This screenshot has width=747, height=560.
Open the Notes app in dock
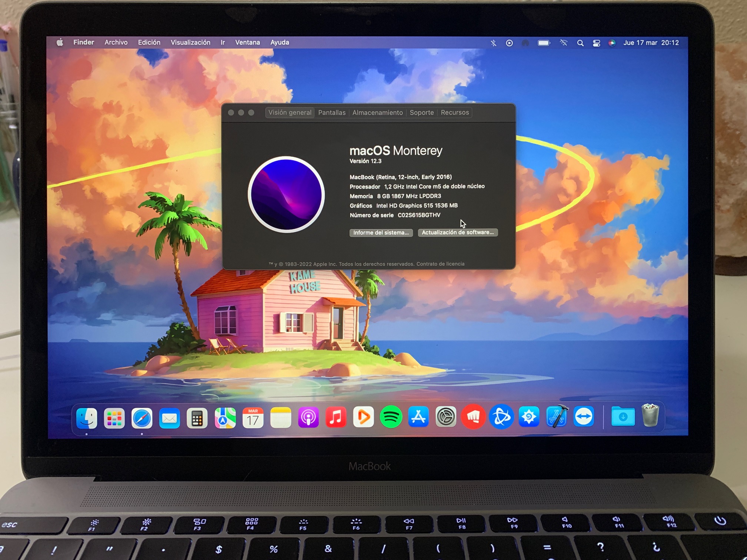280,418
